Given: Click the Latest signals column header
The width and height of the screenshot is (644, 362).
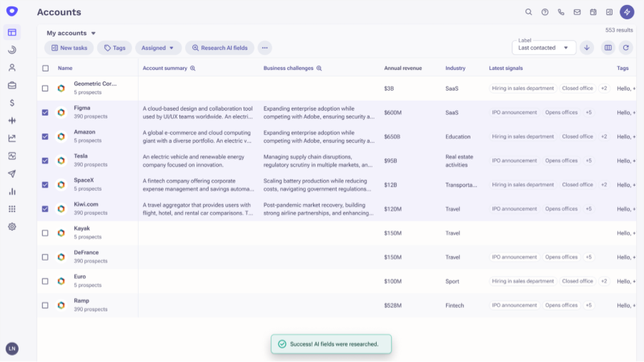Looking at the screenshot, I should pyautogui.click(x=505, y=68).
